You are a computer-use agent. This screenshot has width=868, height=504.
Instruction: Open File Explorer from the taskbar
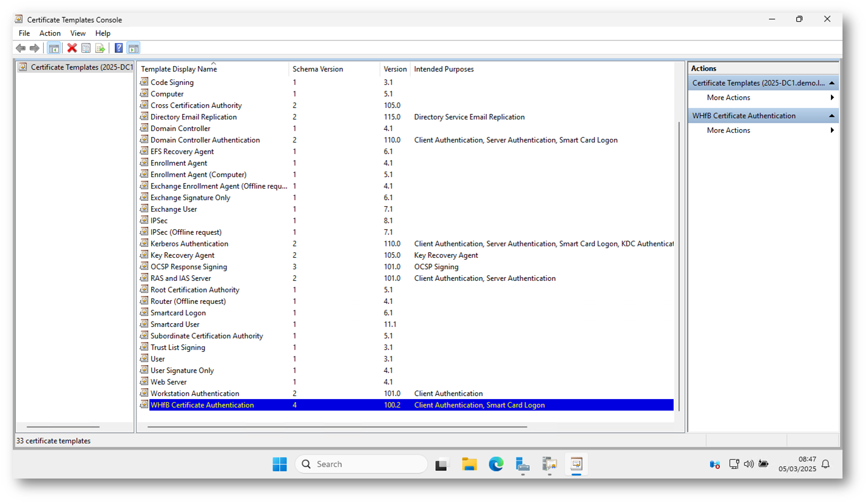point(469,464)
